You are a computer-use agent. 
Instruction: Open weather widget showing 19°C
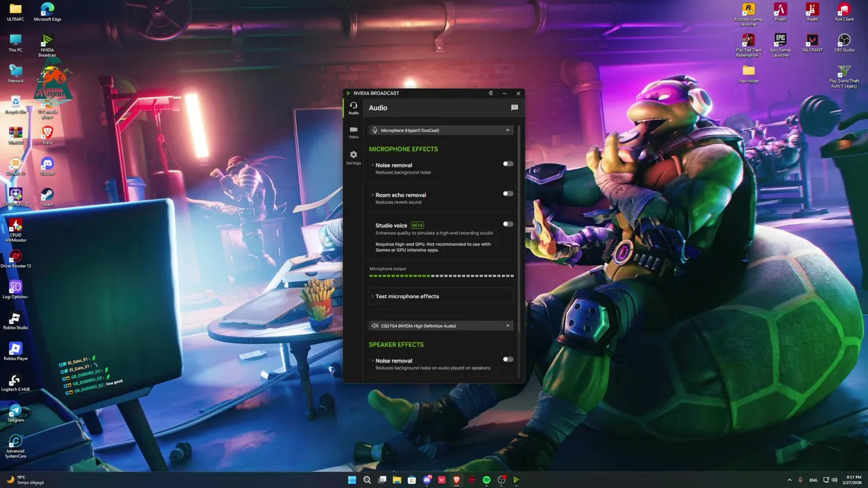[24, 480]
